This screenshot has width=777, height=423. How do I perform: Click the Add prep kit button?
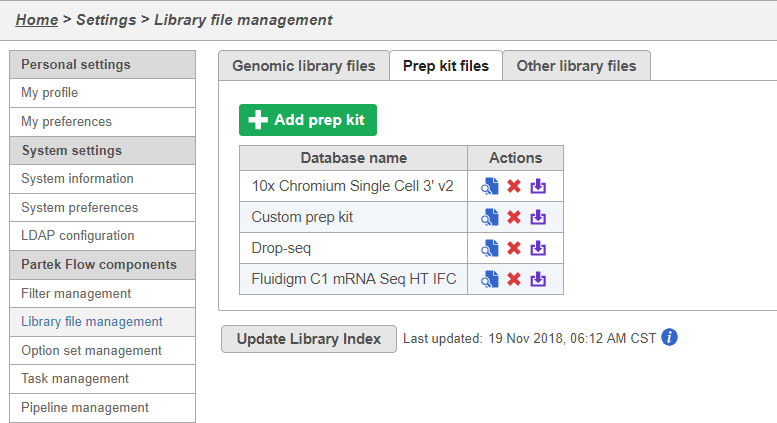click(x=308, y=120)
